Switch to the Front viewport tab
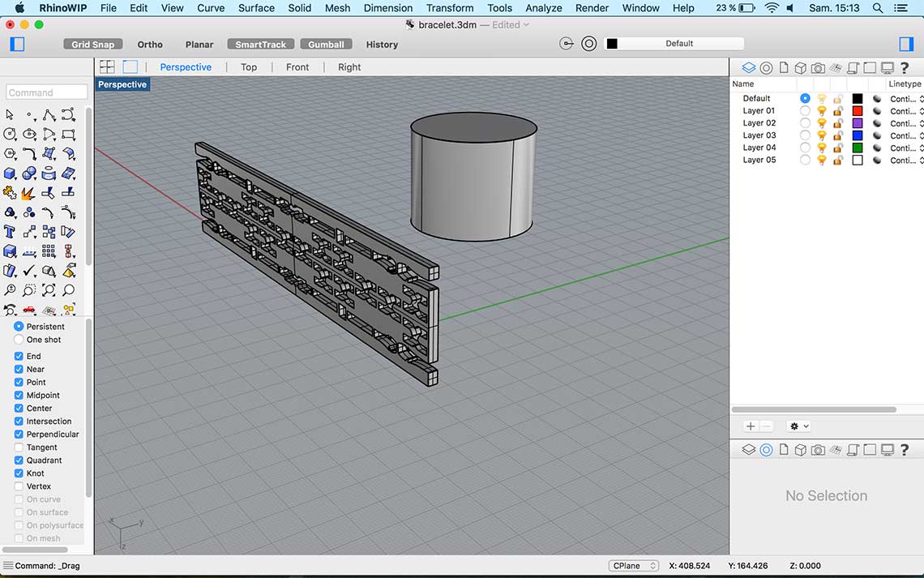Image resolution: width=924 pixels, height=578 pixels. (297, 67)
